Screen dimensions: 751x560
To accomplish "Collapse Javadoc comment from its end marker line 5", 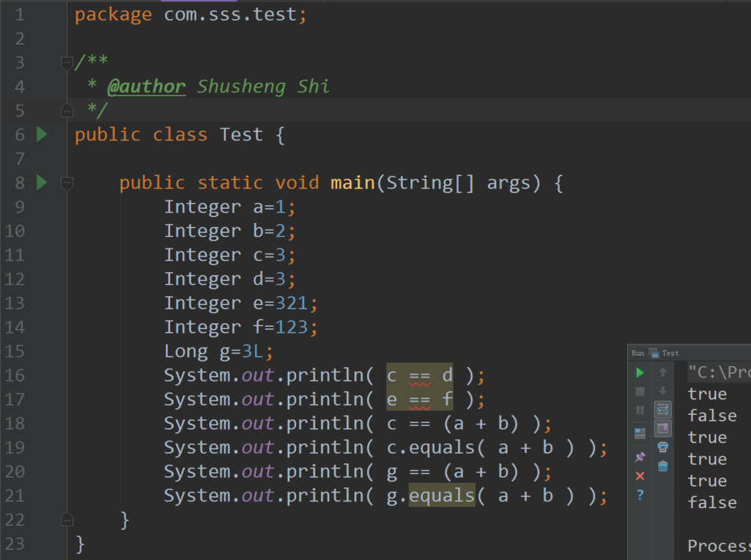I will pos(67,111).
